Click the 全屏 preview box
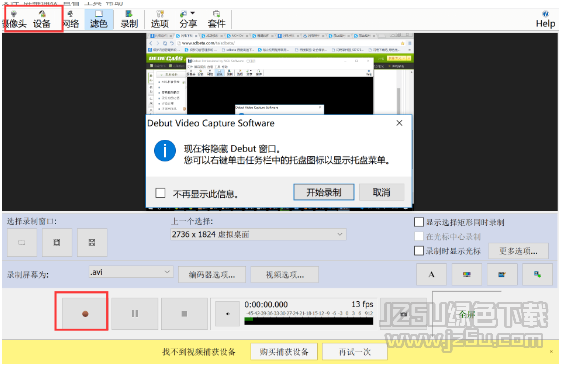Image resolution: width=561 pixels, height=366 pixels. tap(467, 315)
